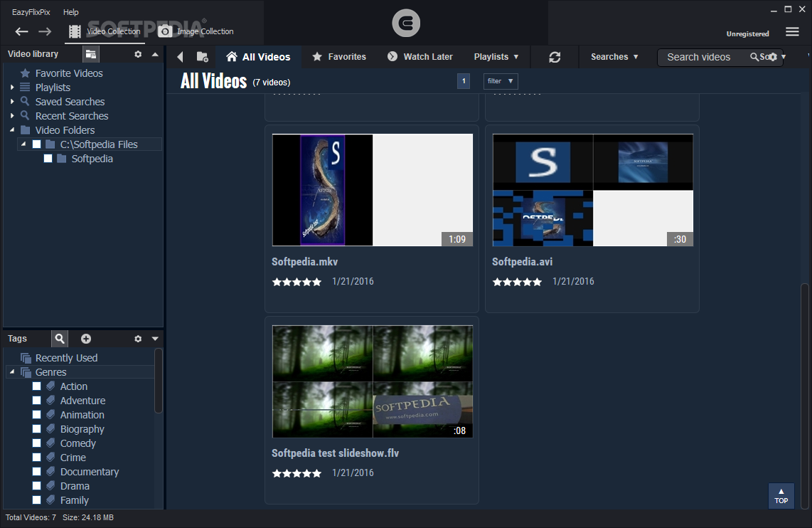This screenshot has height=528, width=812.
Task: Click the Video library folder view icon
Action: 90,54
